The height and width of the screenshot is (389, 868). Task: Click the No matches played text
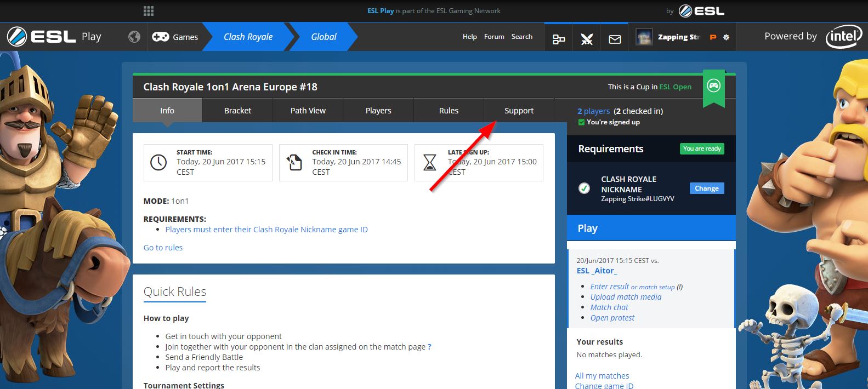point(609,355)
